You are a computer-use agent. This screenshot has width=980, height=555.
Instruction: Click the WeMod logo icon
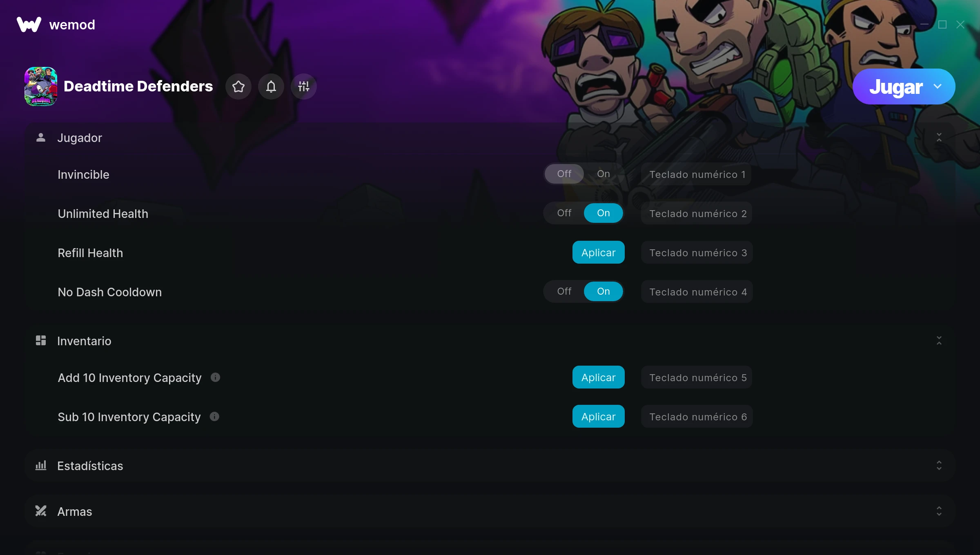29,24
